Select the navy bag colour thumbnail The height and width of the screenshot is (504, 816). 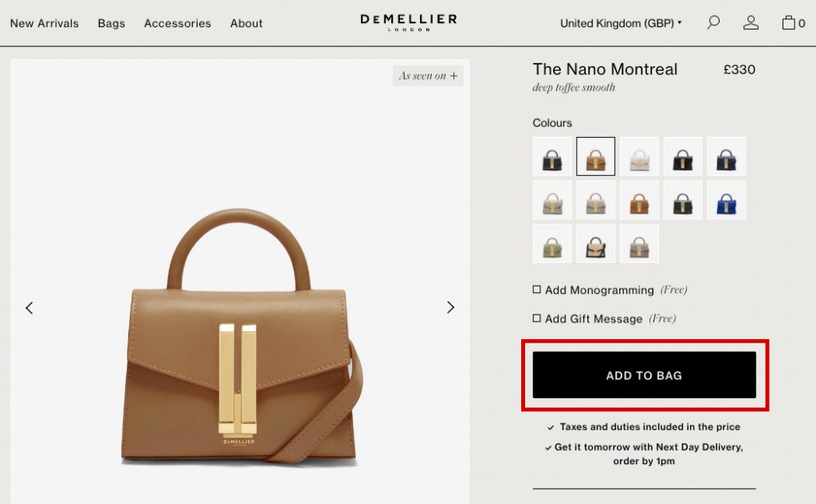click(x=726, y=157)
